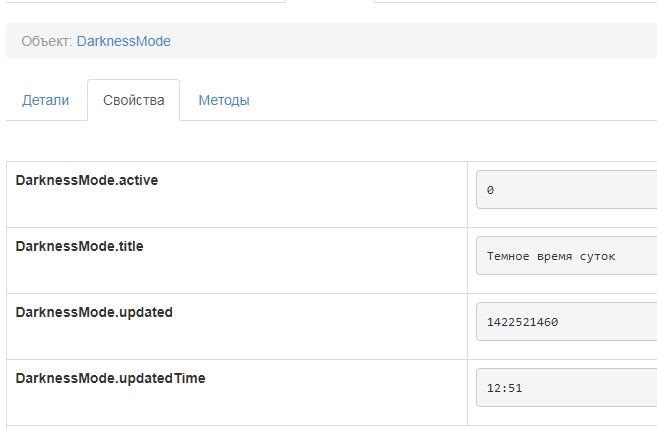Click into the DarknessMode.updated field
657x429 pixels.
coord(566,321)
